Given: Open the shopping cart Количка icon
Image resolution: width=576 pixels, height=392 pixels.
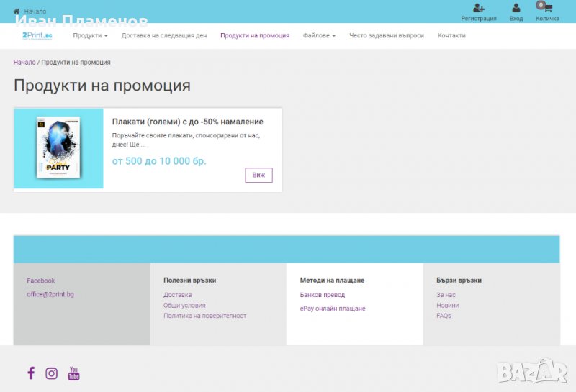Looking at the screenshot, I should [x=547, y=9].
